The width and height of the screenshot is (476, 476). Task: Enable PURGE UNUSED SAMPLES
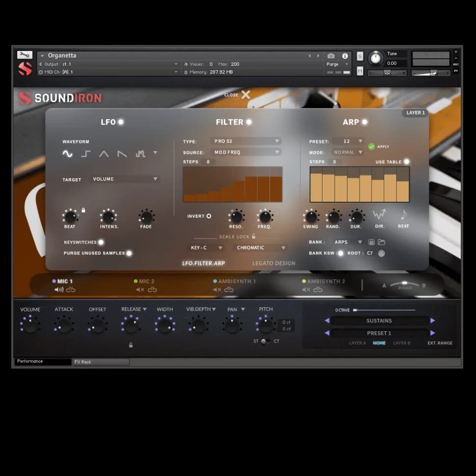click(129, 253)
